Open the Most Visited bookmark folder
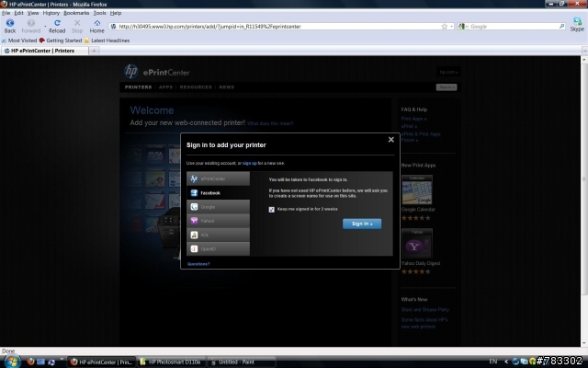Viewport: 588px width, 368px height. [x=18, y=40]
